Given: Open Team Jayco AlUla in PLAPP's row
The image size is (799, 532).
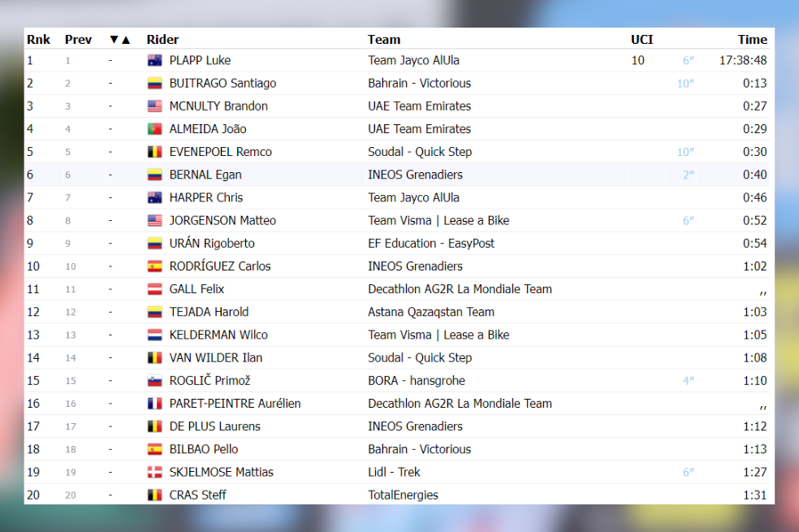Looking at the screenshot, I should [414, 61].
